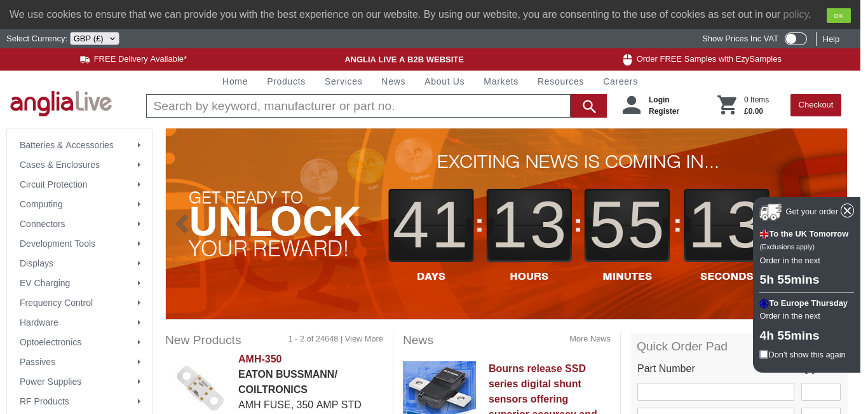Open the Products menu
The height and width of the screenshot is (414, 868).
point(286,81)
